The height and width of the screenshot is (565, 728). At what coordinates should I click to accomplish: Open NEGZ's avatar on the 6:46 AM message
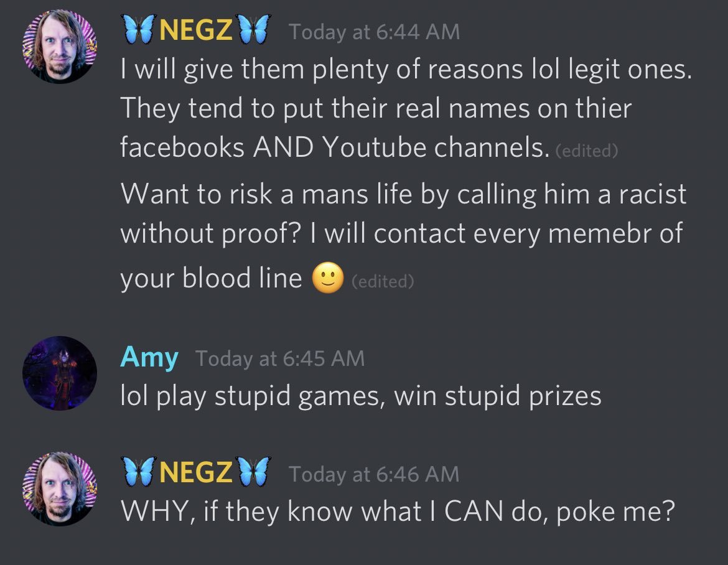pyautogui.click(x=60, y=489)
